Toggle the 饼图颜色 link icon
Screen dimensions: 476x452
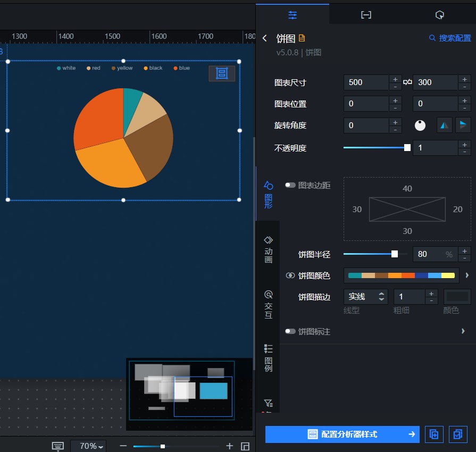pos(290,275)
